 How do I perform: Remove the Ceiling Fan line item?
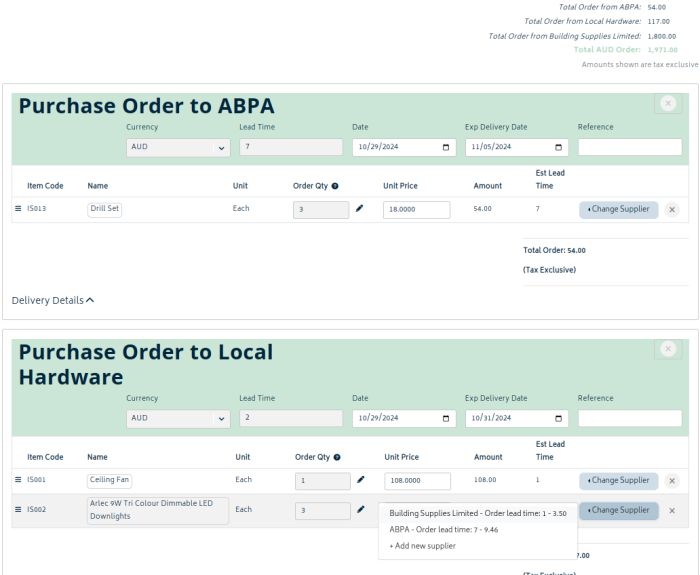(x=672, y=481)
